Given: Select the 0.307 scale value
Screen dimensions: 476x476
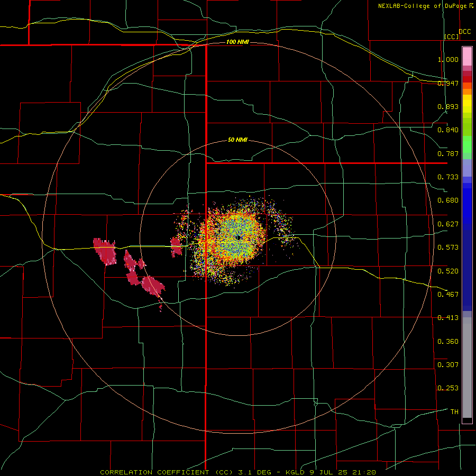Looking at the screenshot, I should click(x=448, y=364).
